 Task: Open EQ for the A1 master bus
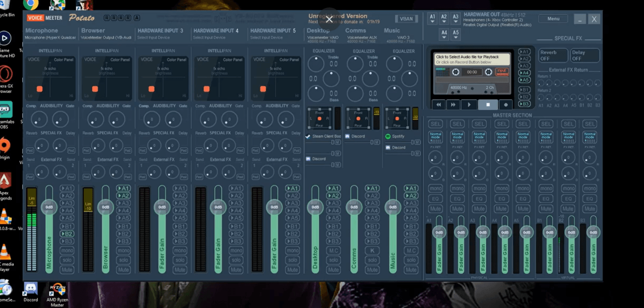[435, 199]
